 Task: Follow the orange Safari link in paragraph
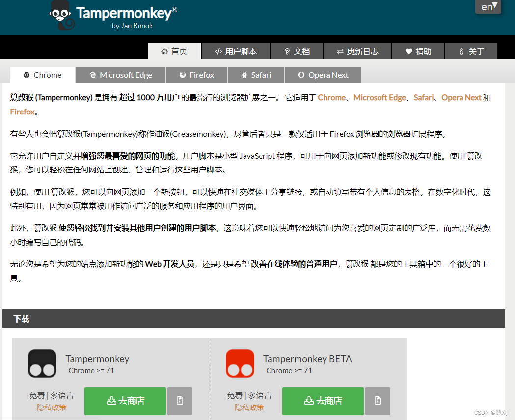point(424,98)
